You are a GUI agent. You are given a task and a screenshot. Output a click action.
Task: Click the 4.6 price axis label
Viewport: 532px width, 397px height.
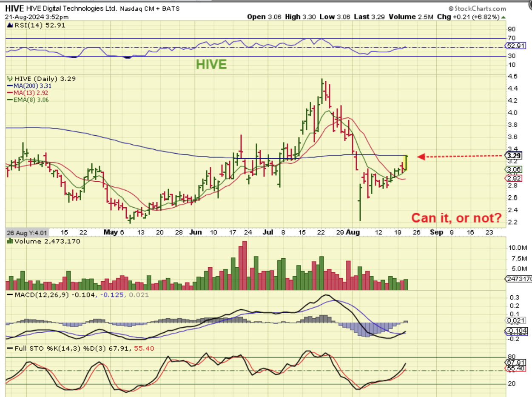coord(512,77)
